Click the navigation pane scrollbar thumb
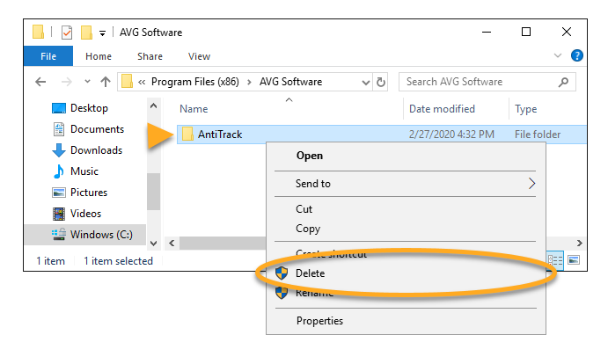 point(154,191)
